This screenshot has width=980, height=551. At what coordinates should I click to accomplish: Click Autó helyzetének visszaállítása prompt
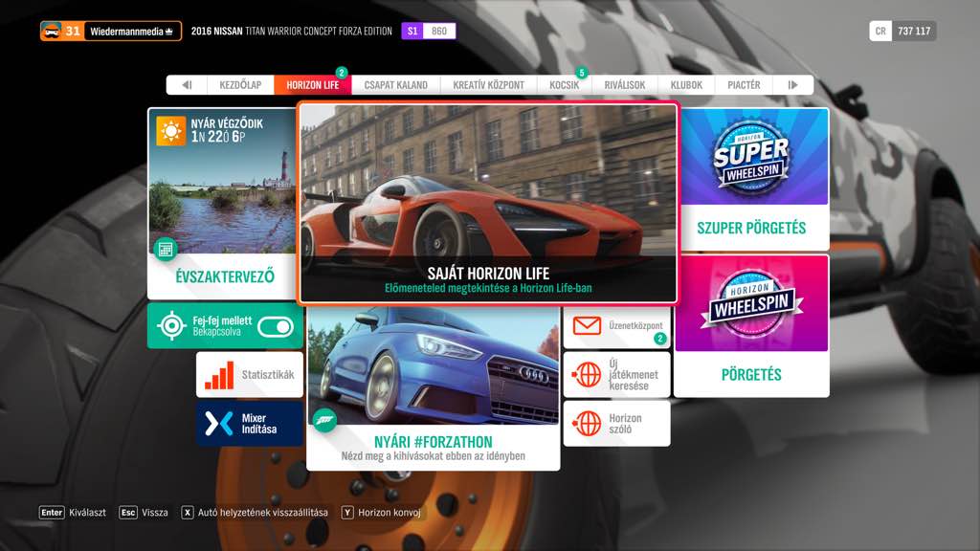click(262, 513)
